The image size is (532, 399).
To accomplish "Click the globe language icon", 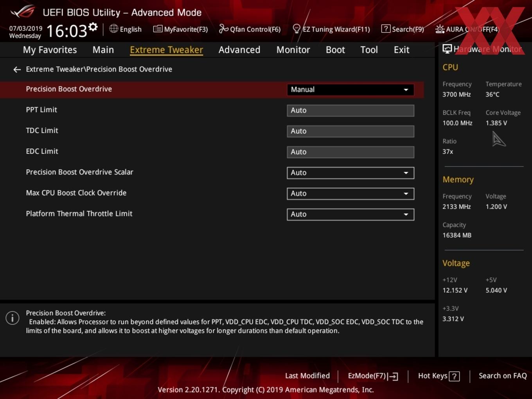I will (x=113, y=29).
